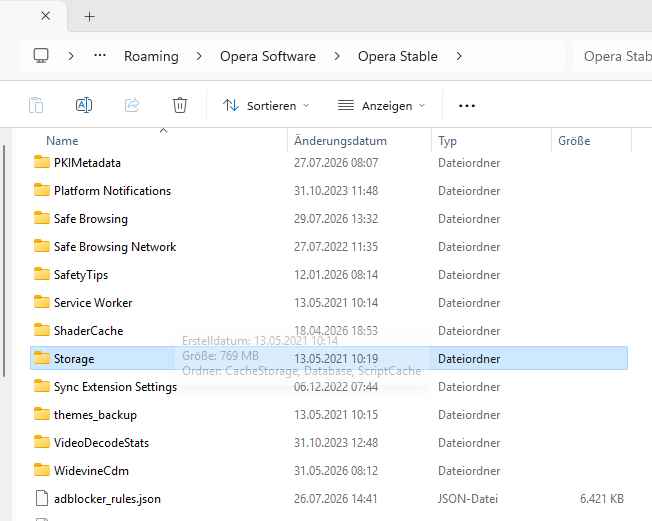The image size is (652, 521).
Task: Sort by Größe column header
Action: (574, 141)
